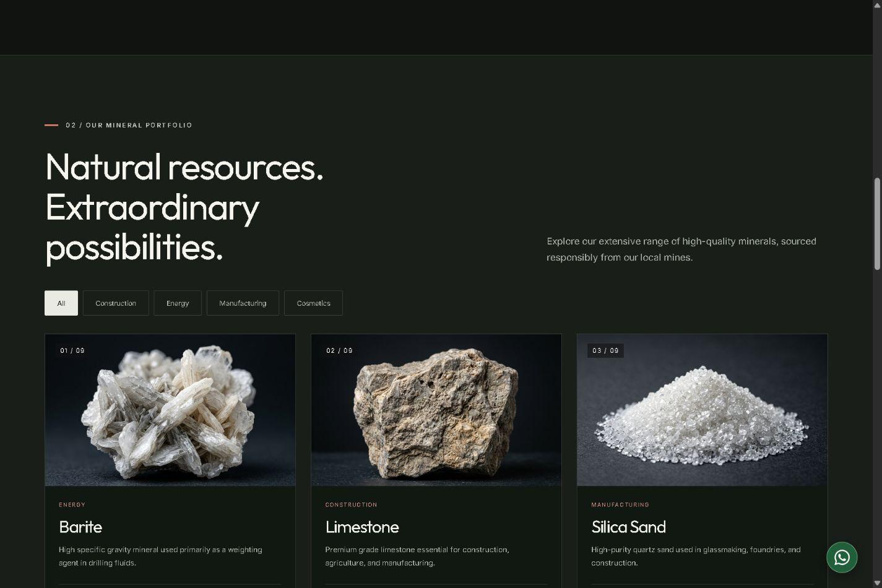Click the 01 / 09 badge on Barite
Image resolution: width=882 pixels, height=588 pixels.
pyautogui.click(x=72, y=350)
